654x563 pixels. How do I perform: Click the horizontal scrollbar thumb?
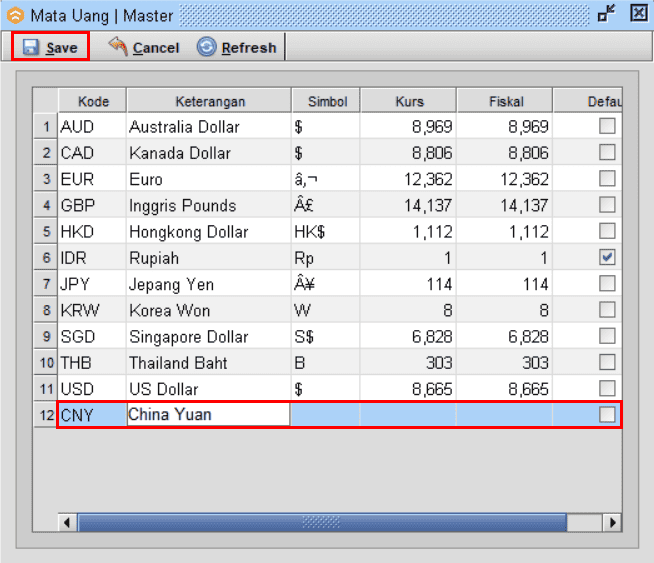[x=322, y=522]
